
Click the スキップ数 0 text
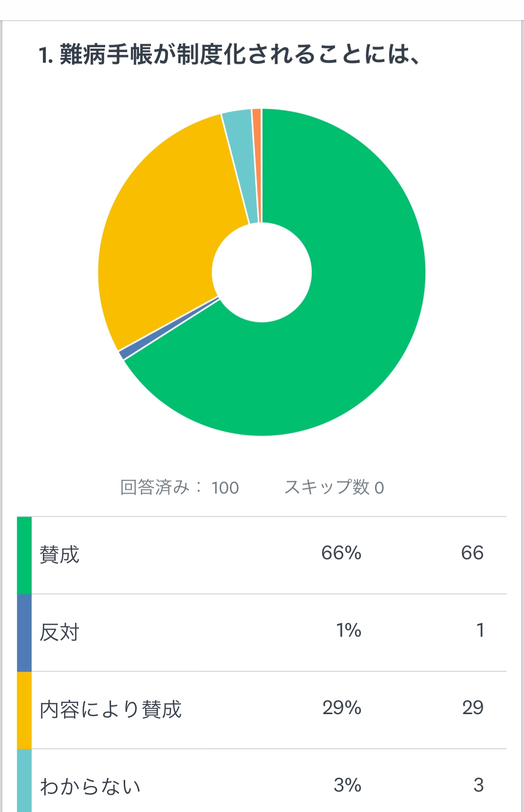334,487
